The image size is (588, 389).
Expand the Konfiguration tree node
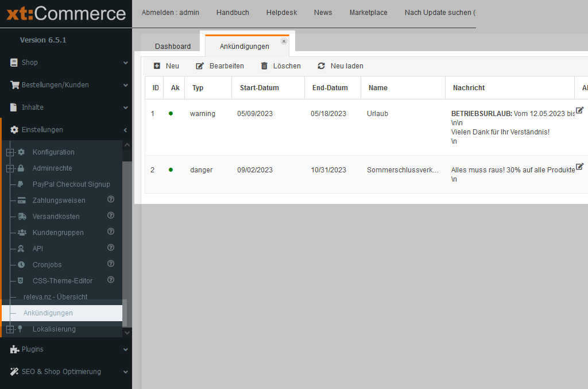coord(10,152)
